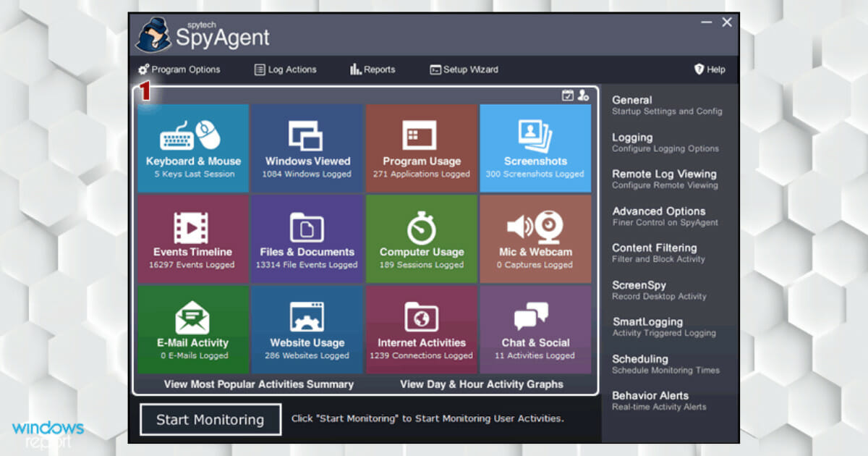Viewport: 868px width, 456px height.
Task: Open the Keyboard & Mouse log tile
Action: [193, 148]
